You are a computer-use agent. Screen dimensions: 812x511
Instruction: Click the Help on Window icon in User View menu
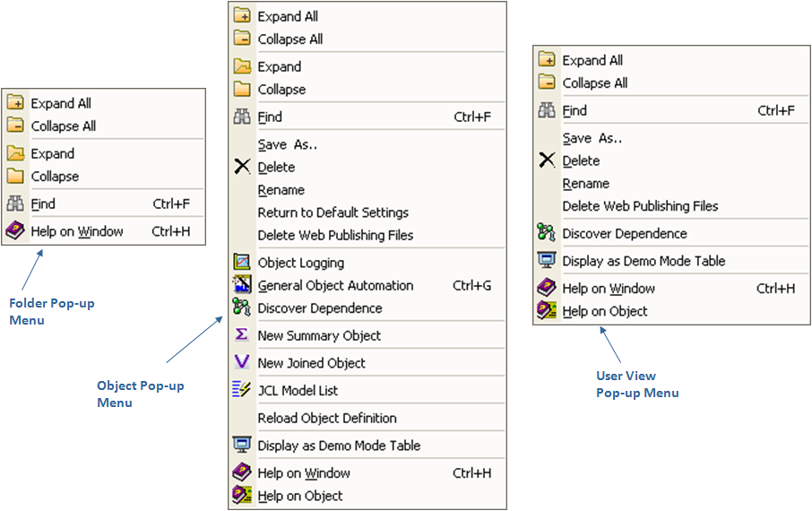click(547, 287)
